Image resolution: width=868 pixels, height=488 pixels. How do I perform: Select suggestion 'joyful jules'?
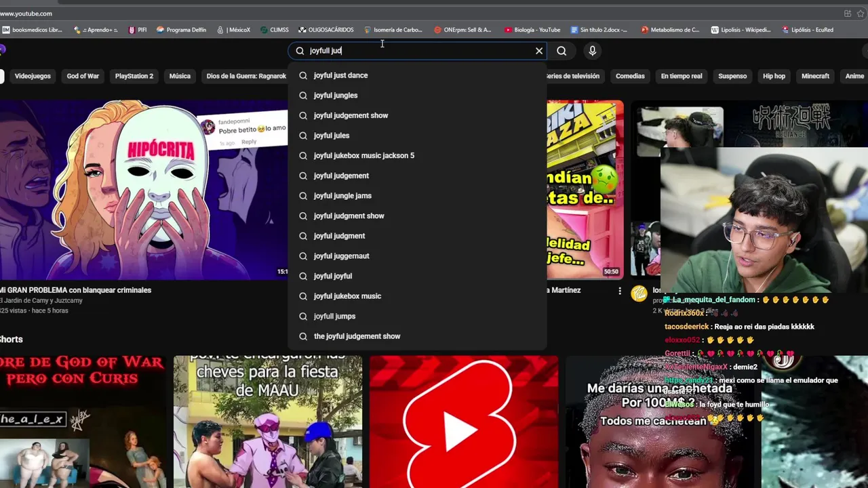coord(417,136)
